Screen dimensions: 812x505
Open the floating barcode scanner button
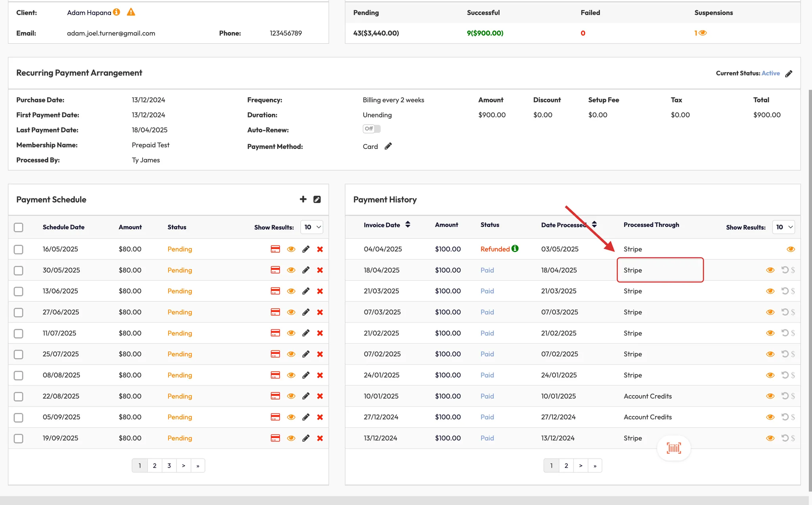tap(674, 448)
